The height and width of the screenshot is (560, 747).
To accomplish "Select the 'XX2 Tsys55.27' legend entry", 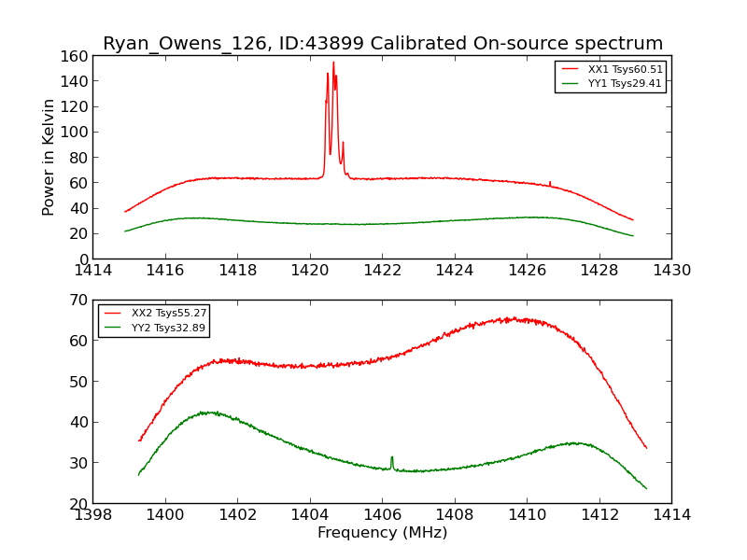I will (x=155, y=313).
